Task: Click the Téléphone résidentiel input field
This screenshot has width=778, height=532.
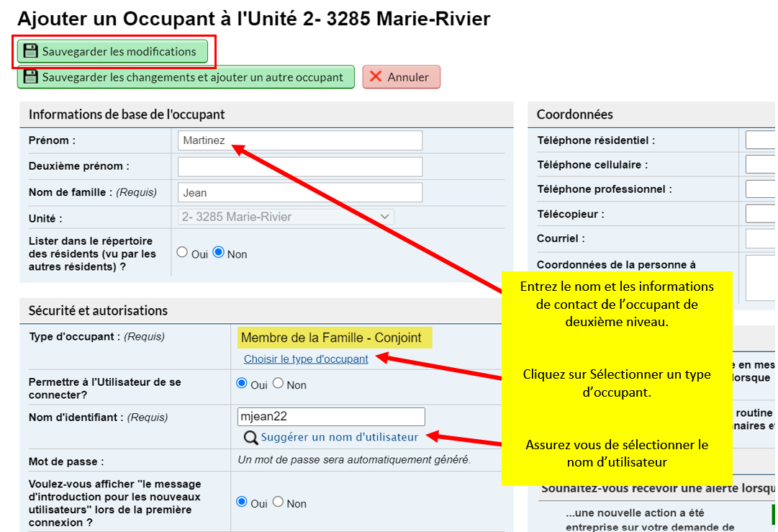Action: coord(761,140)
